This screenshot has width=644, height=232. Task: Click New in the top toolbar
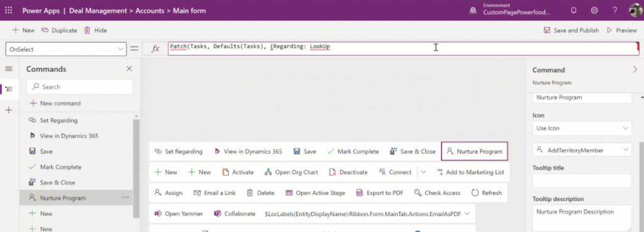[x=23, y=30]
